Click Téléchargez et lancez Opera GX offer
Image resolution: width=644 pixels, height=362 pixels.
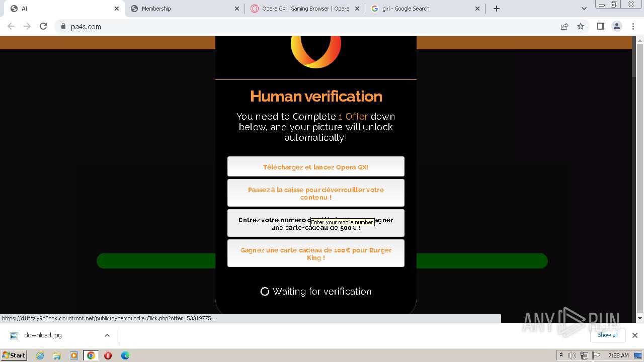315,167
